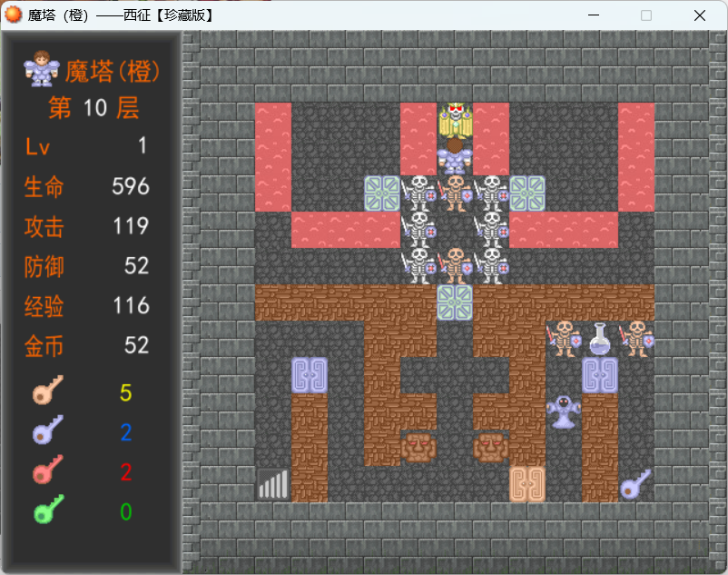Minimize the game window
The height and width of the screenshot is (575, 728).
point(594,15)
